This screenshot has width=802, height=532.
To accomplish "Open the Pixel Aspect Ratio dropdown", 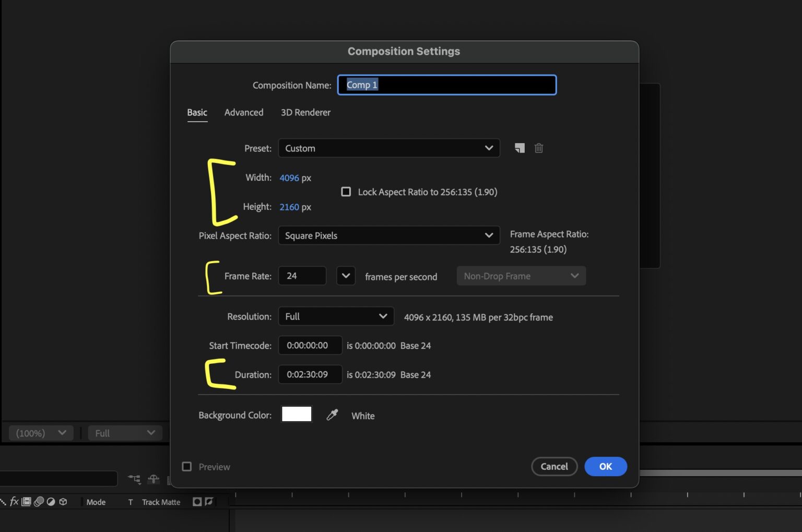I will (x=389, y=235).
